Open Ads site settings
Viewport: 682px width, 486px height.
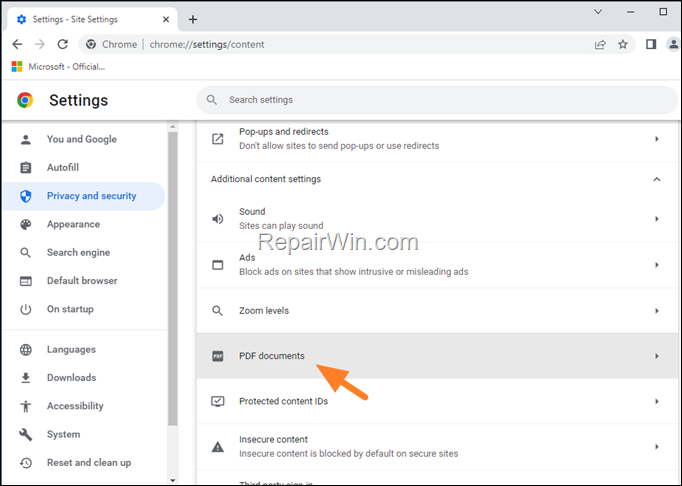pyautogui.click(x=437, y=265)
